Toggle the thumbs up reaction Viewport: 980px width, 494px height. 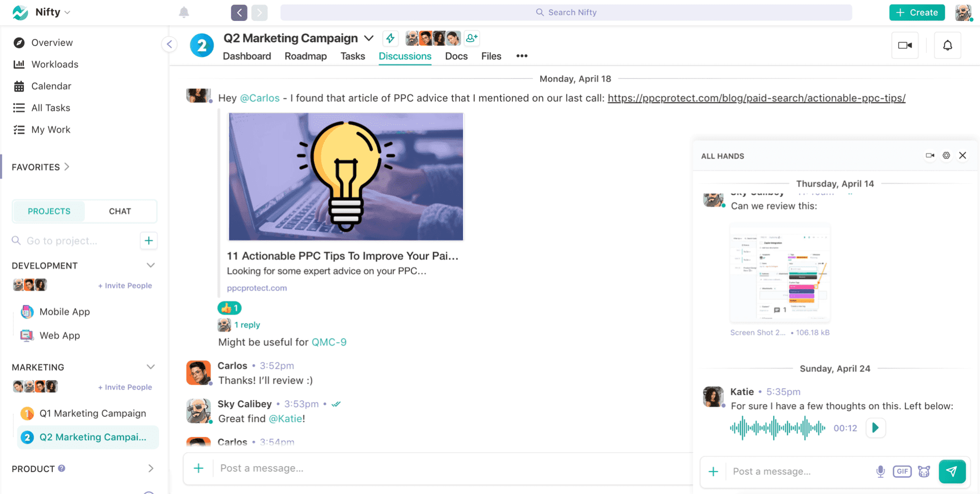(x=230, y=308)
